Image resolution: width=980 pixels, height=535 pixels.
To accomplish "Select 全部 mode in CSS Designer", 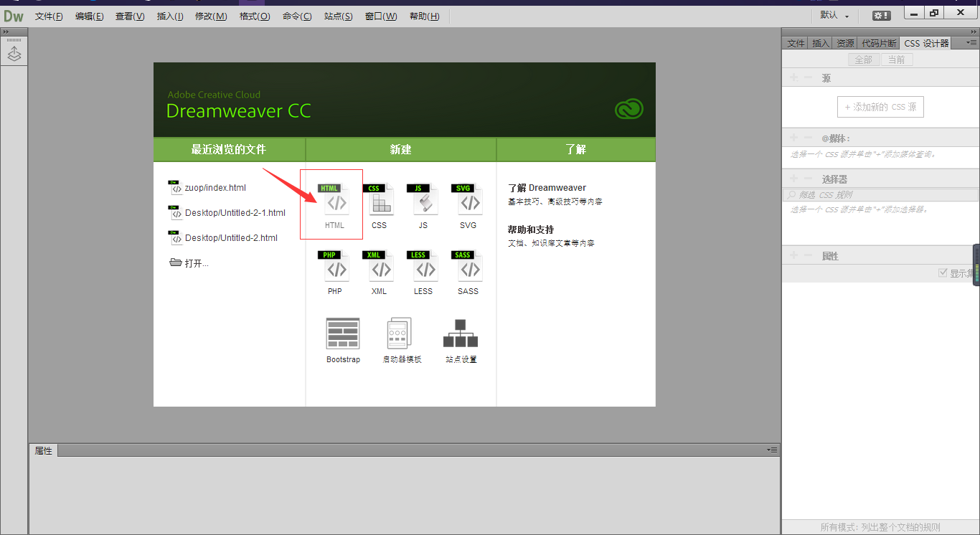I will [x=863, y=60].
